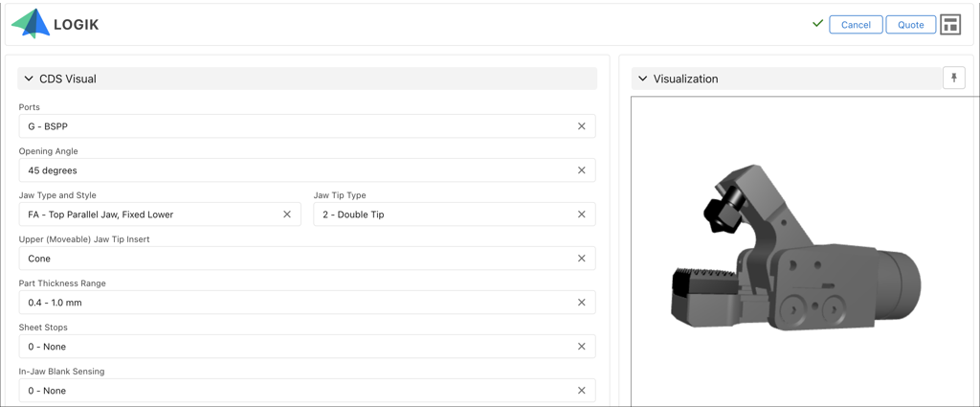Image resolution: width=980 pixels, height=407 pixels.
Task: Pin the Visualization panel
Action: click(954, 79)
